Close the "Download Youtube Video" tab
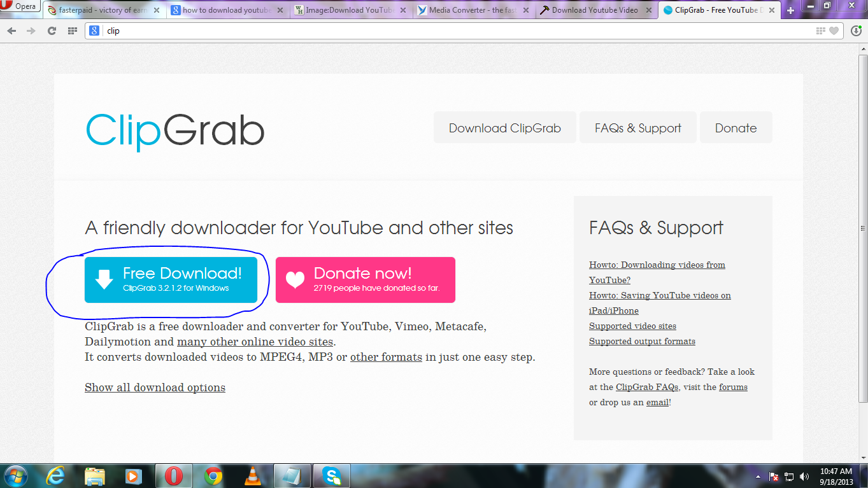This screenshot has width=868, height=488. (x=649, y=10)
